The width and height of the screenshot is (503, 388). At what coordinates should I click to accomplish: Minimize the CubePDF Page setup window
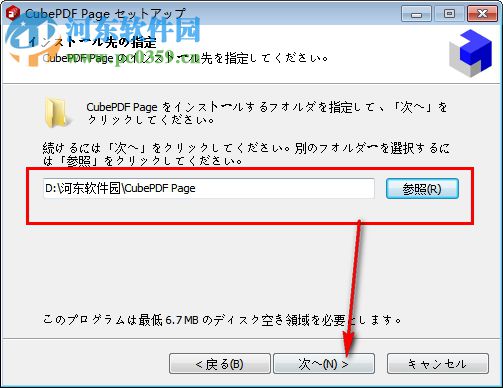tap(416, 14)
